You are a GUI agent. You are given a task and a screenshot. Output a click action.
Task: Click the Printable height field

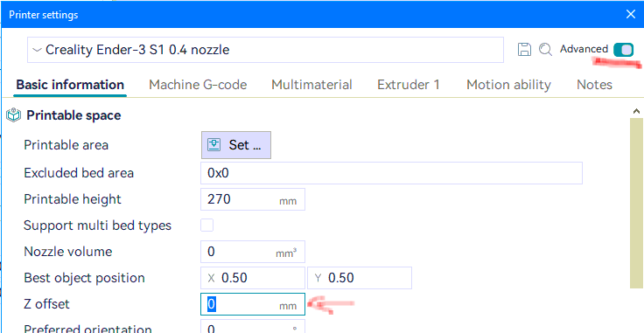[x=253, y=199]
